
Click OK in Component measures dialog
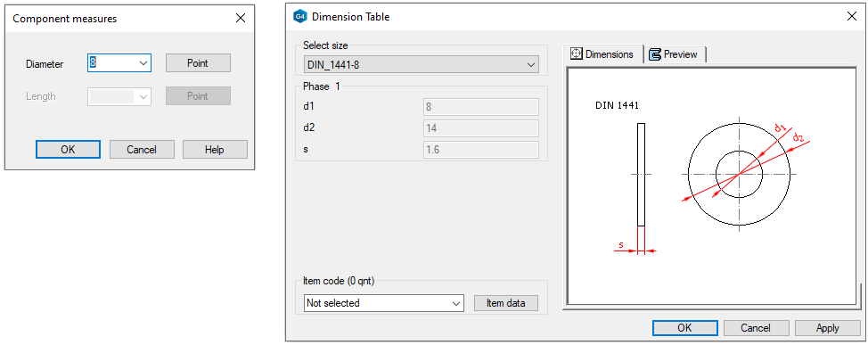coord(68,150)
